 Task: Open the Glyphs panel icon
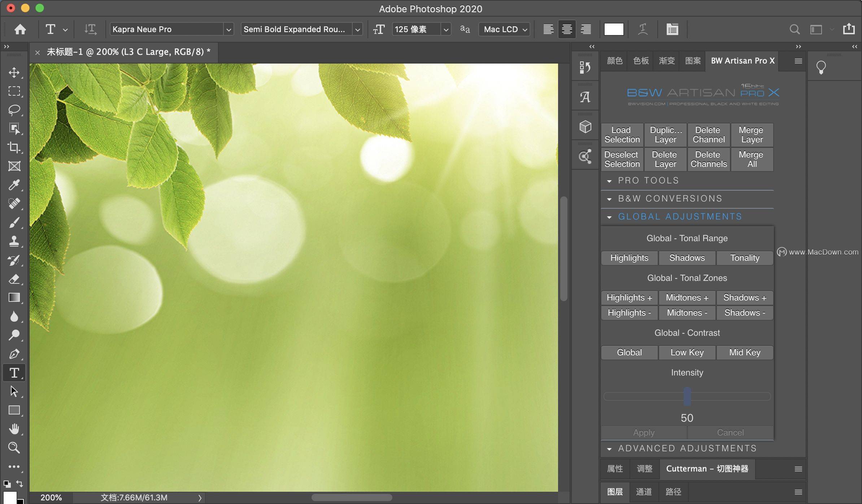click(585, 97)
